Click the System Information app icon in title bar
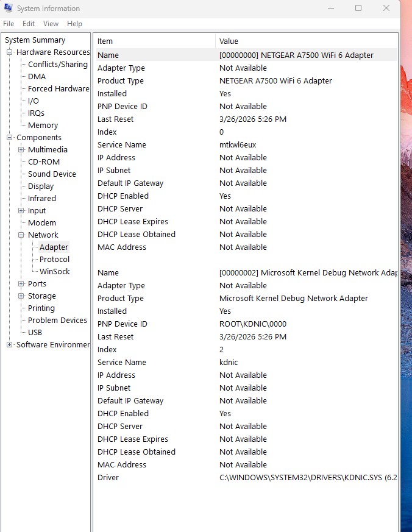The height and width of the screenshot is (532, 412). click(x=8, y=8)
